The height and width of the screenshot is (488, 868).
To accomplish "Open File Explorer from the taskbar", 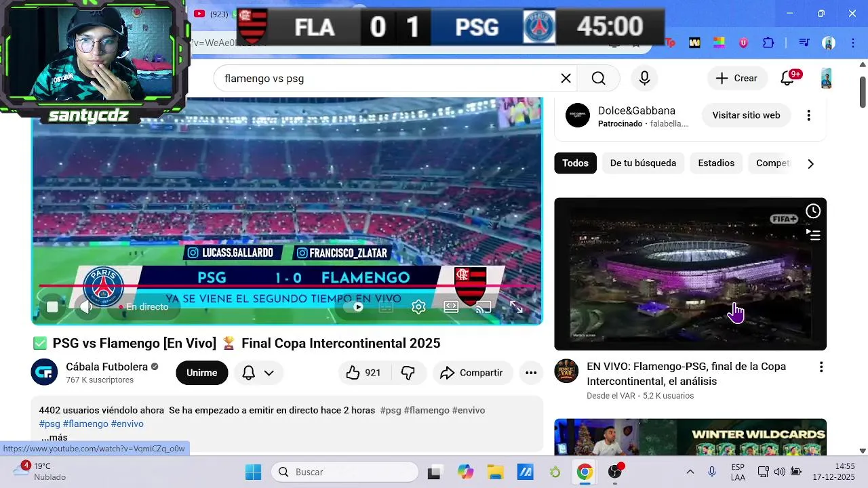I will [495, 472].
